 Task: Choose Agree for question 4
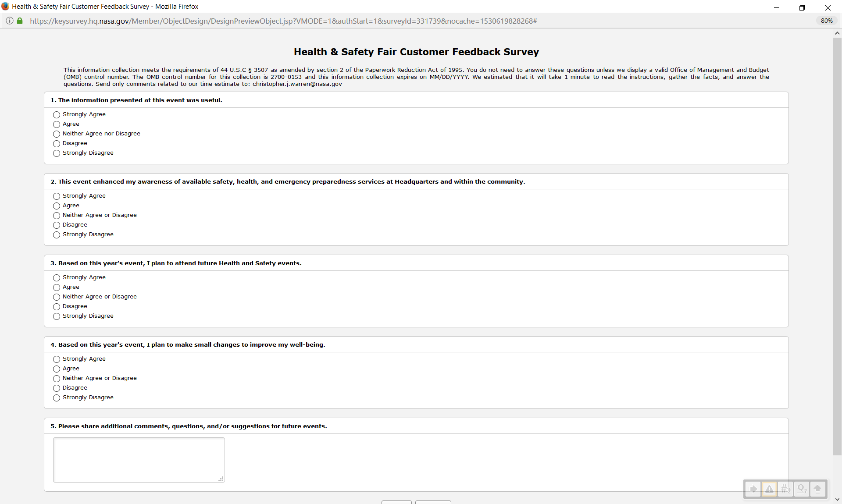[57, 369]
